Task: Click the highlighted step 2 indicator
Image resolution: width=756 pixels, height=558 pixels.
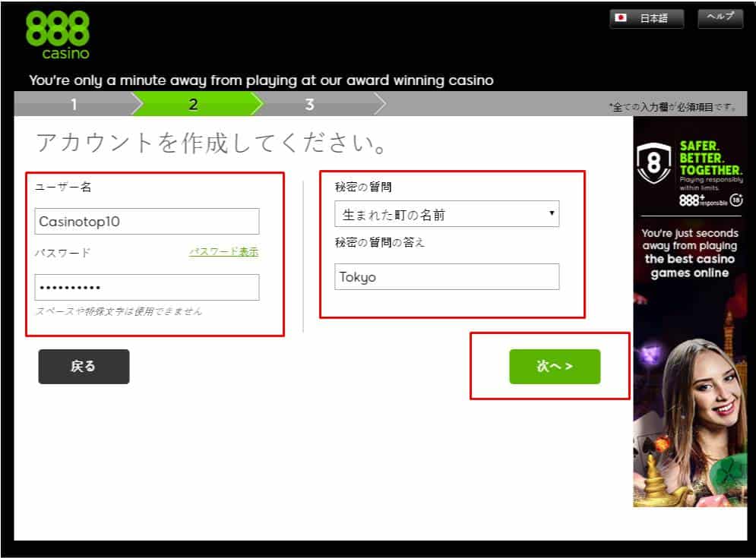Action: [x=192, y=104]
